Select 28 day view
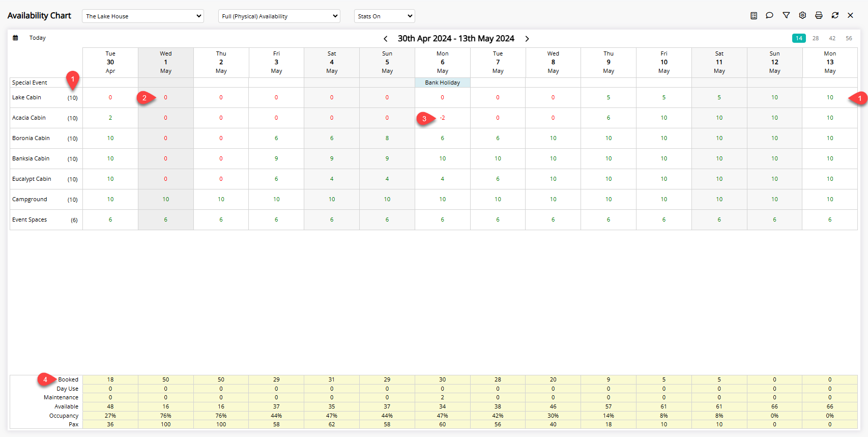Image resolution: width=868 pixels, height=437 pixels. tap(816, 38)
